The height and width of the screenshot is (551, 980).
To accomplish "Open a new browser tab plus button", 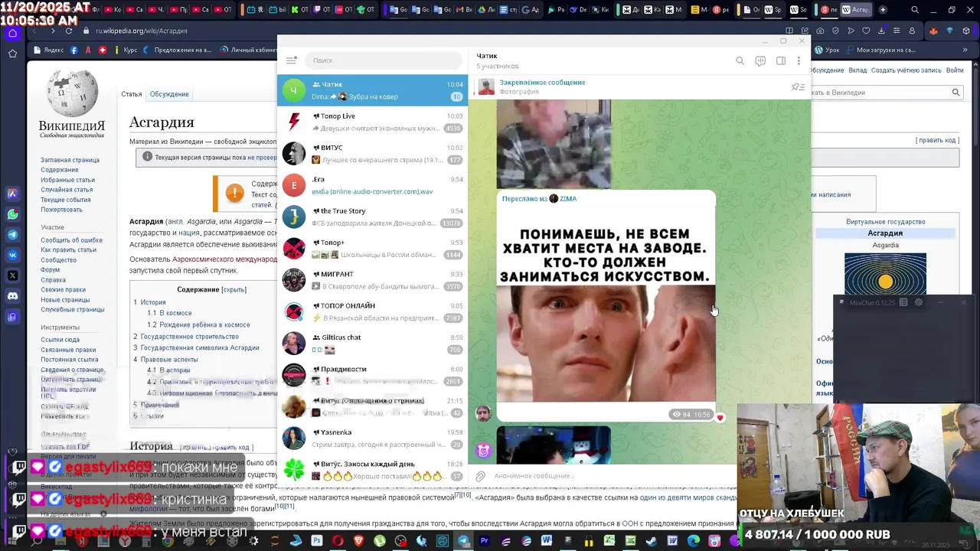I will pyautogui.click(x=883, y=10).
